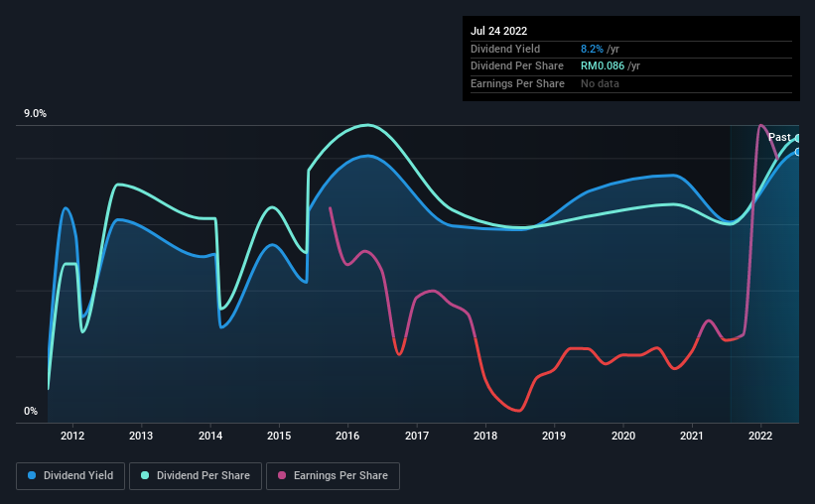Click the blue endpoint marker below Past label
Screen dimensions: 815x504
click(x=797, y=152)
